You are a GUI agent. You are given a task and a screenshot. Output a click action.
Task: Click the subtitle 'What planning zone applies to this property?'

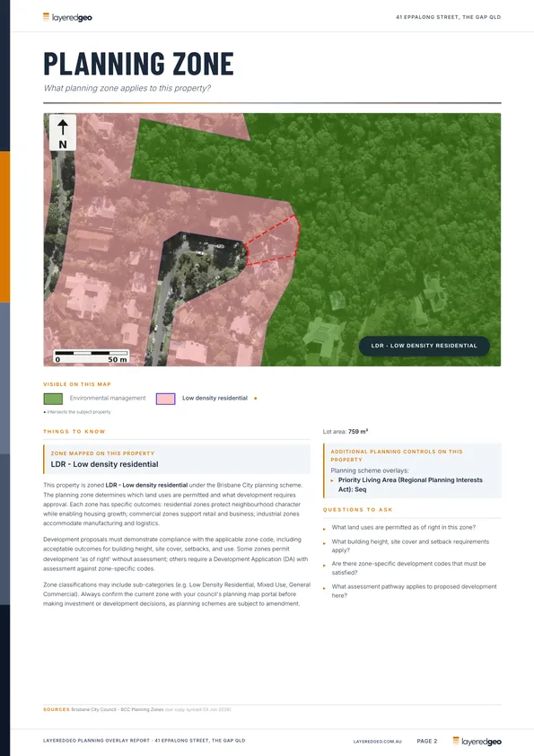127,88
